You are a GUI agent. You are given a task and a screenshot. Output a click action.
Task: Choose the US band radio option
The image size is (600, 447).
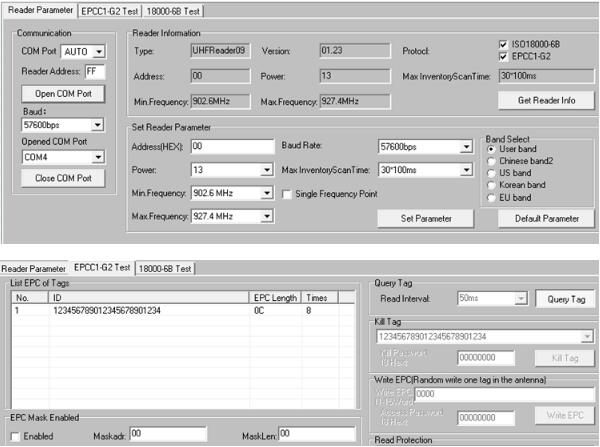pyautogui.click(x=490, y=172)
